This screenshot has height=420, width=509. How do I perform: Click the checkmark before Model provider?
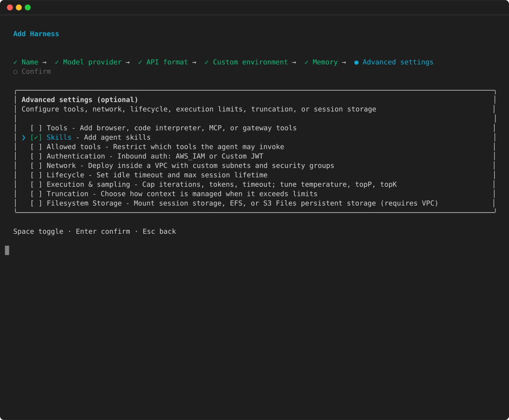[x=57, y=62]
